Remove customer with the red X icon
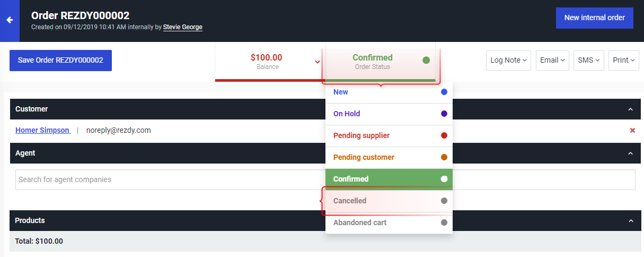The width and height of the screenshot is (644, 257). (632, 130)
